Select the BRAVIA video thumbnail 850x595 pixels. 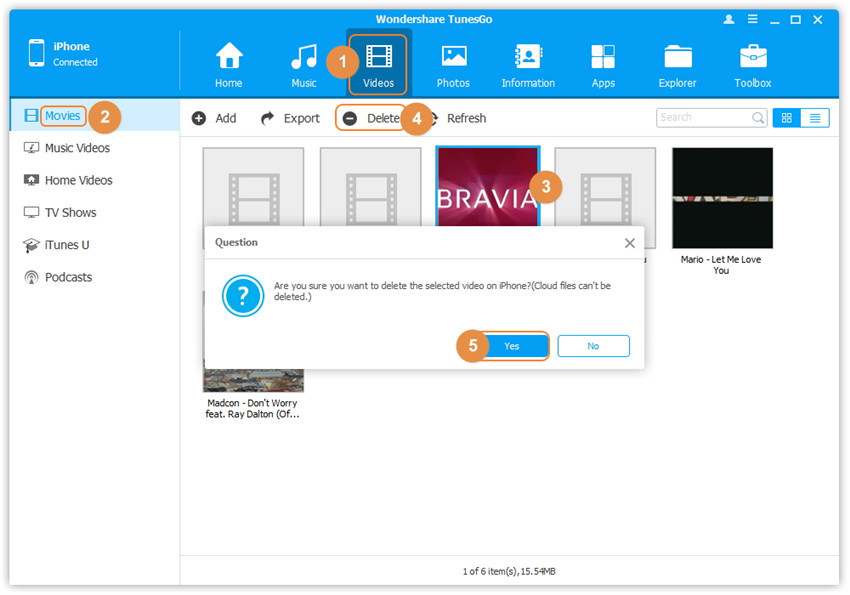487,190
